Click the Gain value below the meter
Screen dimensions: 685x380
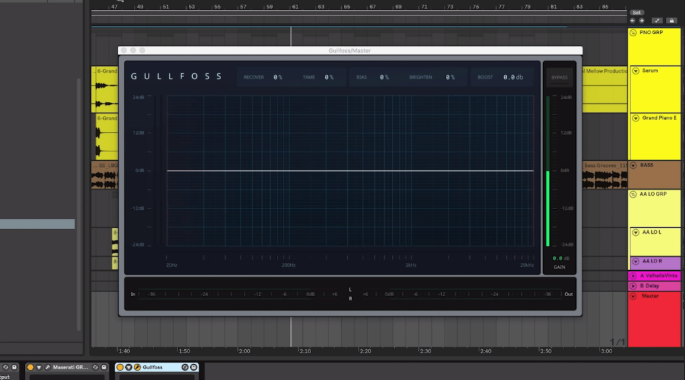click(560, 258)
